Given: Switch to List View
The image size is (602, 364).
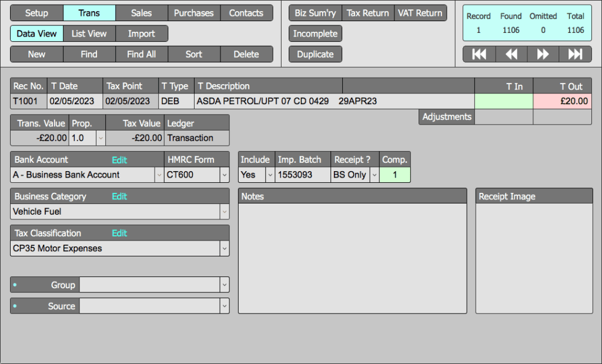Looking at the screenshot, I should [89, 34].
